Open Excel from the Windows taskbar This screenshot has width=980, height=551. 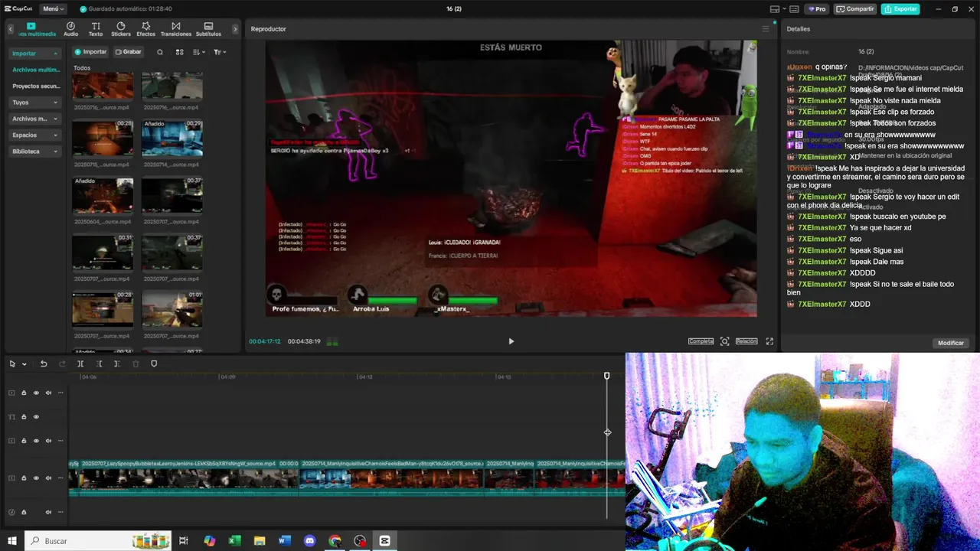click(x=234, y=541)
